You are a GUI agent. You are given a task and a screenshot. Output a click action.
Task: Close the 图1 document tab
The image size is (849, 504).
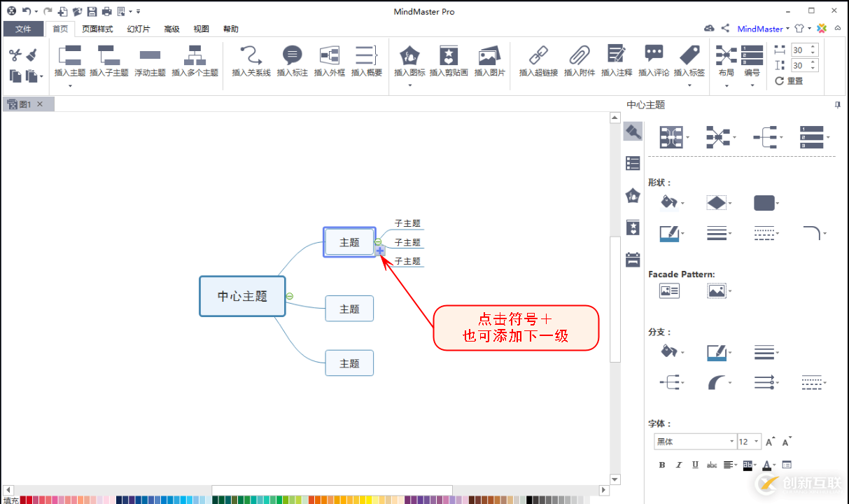coord(40,104)
